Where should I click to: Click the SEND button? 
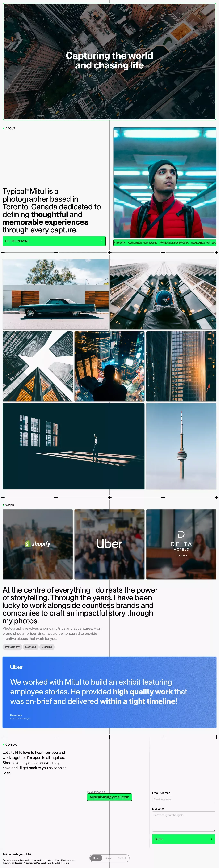tap(184, 839)
